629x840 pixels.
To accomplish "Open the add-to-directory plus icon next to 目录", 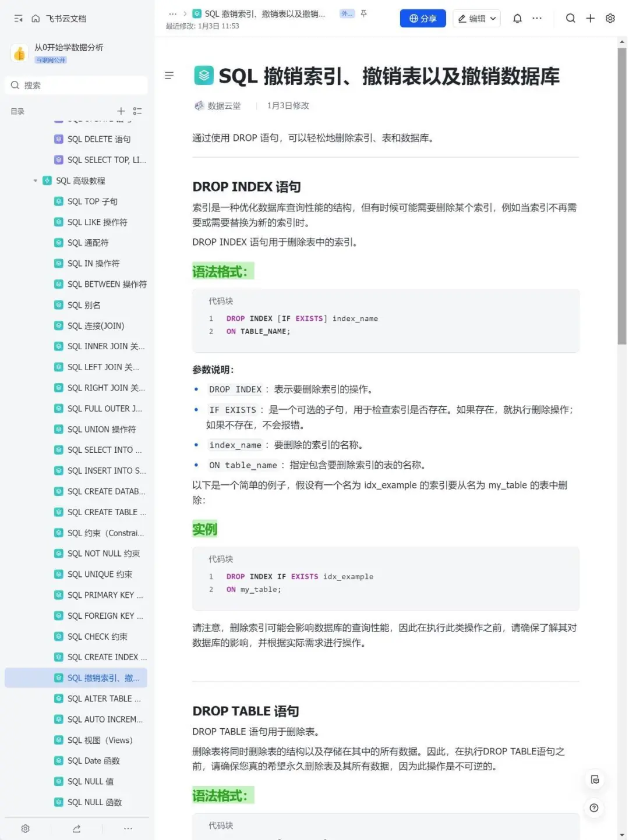I will (121, 111).
